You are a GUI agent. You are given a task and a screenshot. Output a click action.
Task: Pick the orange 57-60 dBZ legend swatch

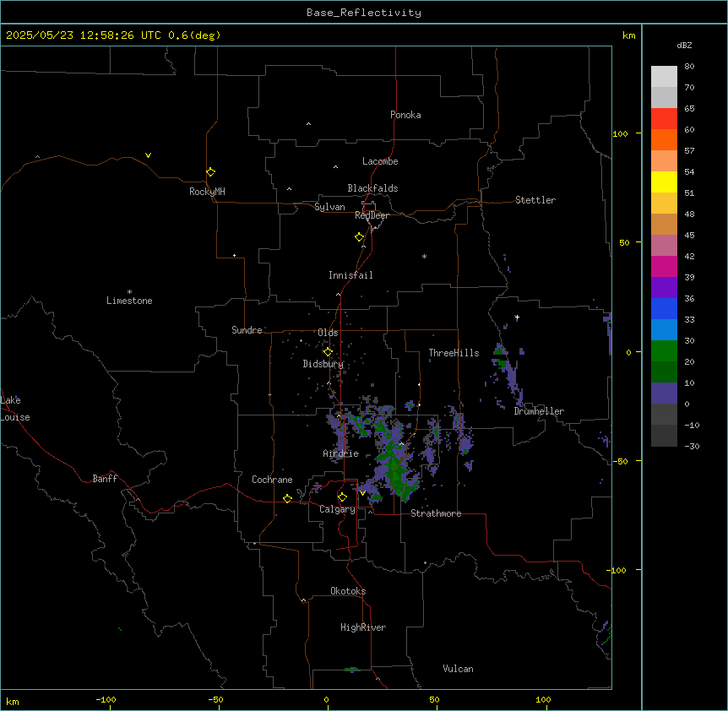[664, 139]
